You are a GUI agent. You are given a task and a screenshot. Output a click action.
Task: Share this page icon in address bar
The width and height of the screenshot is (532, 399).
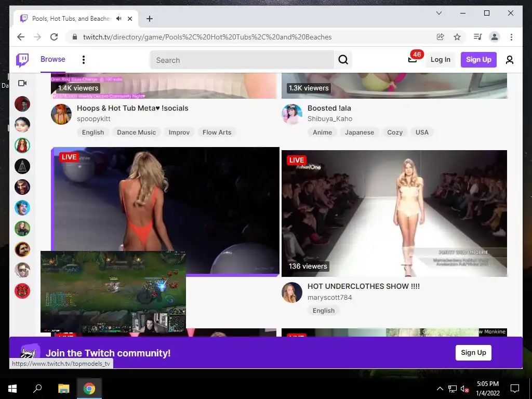(441, 37)
